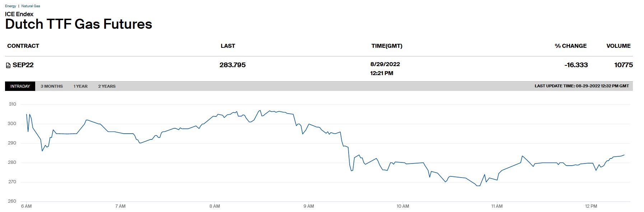Click the volume value 10775
Viewport: 644px width, 212px height.
pos(623,65)
